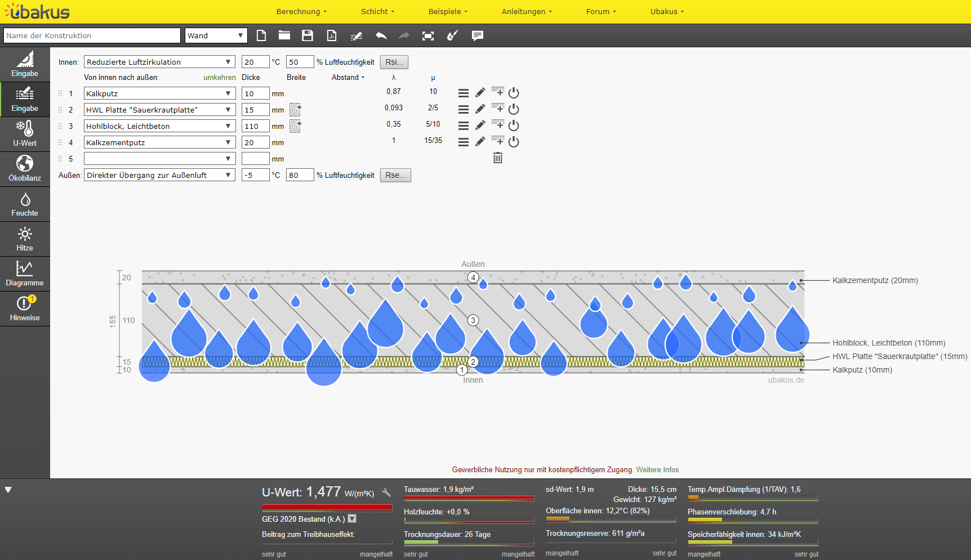Click the Rsi... button
This screenshot has height=560, width=971.
pyautogui.click(x=394, y=62)
